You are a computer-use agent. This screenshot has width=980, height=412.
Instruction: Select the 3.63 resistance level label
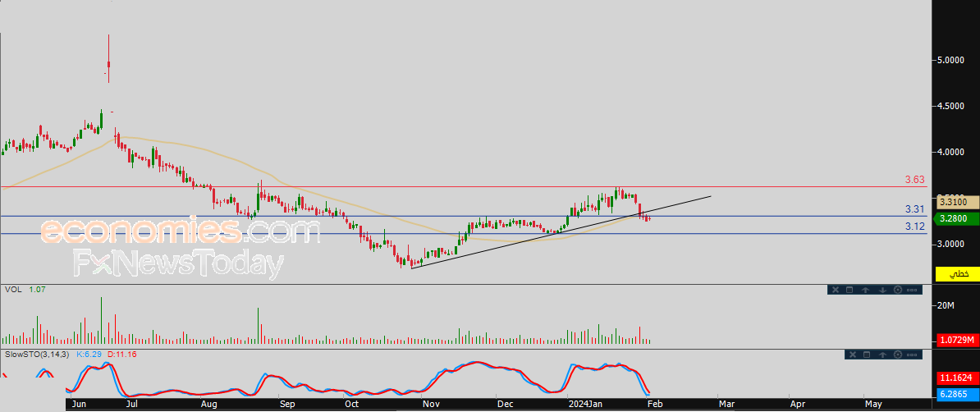pyautogui.click(x=915, y=180)
